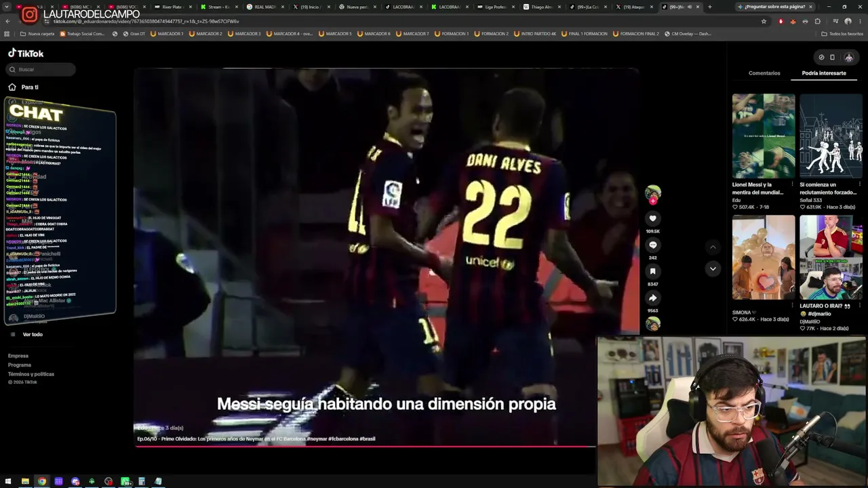Open the Chrome profile icon in the toolbar
Viewport: 868px width, 488px height.
[x=848, y=21]
